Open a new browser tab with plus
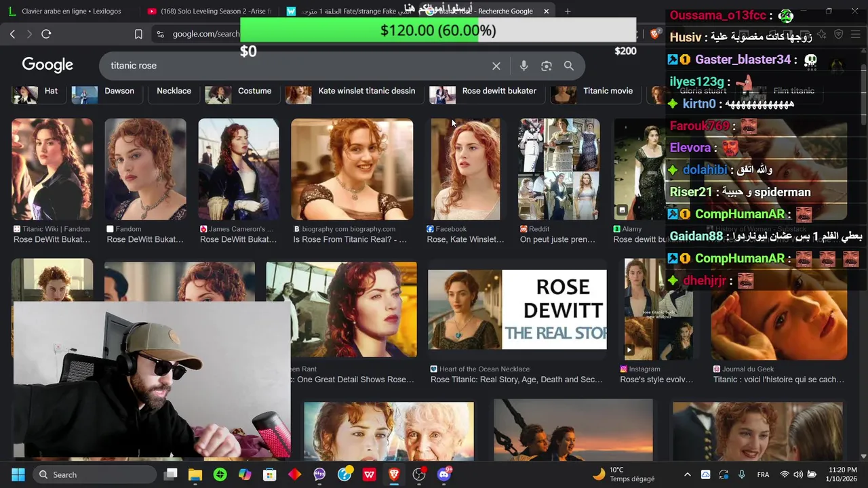This screenshot has width=868, height=488. (x=568, y=11)
